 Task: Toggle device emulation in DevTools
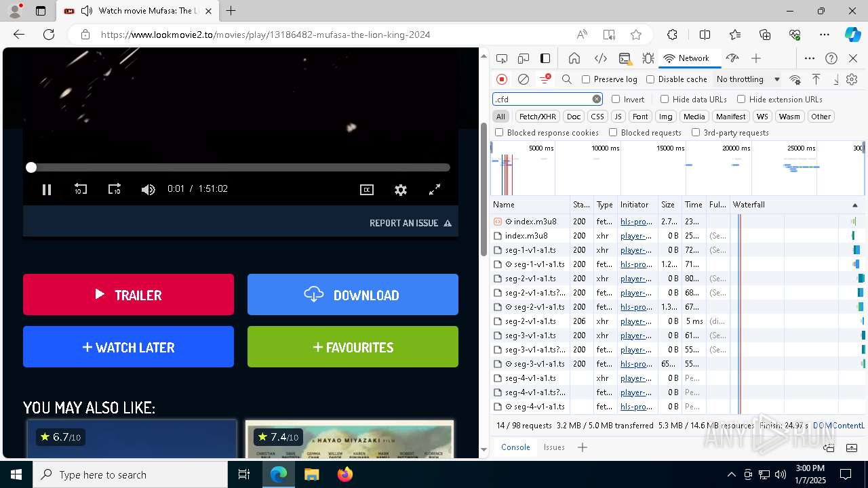pyautogui.click(x=524, y=58)
